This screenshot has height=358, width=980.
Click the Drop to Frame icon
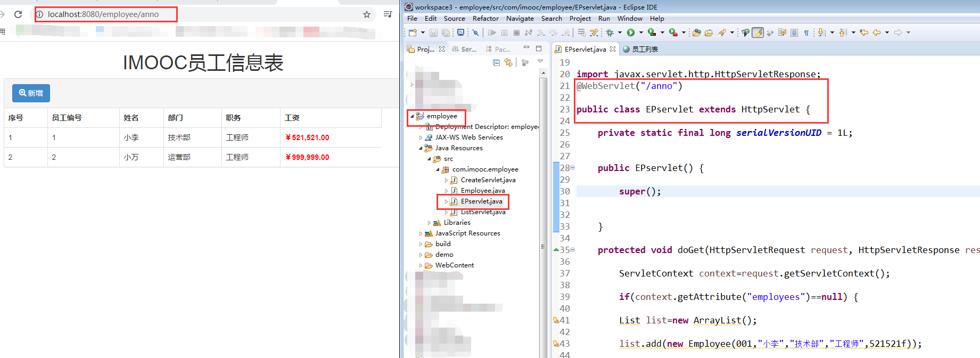(582, 32)
